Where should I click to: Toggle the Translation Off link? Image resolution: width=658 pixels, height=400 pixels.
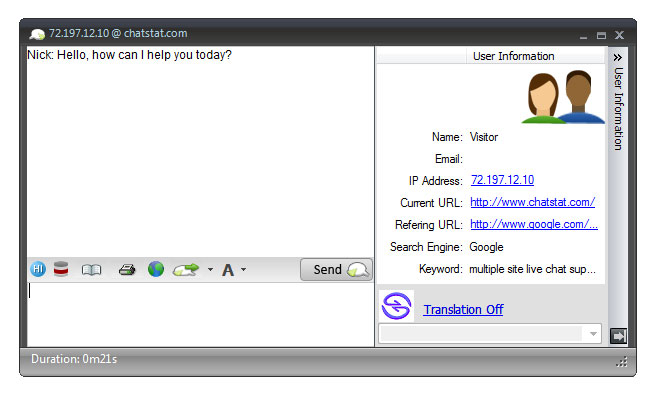pyautogui.click(x=463, y=310)
